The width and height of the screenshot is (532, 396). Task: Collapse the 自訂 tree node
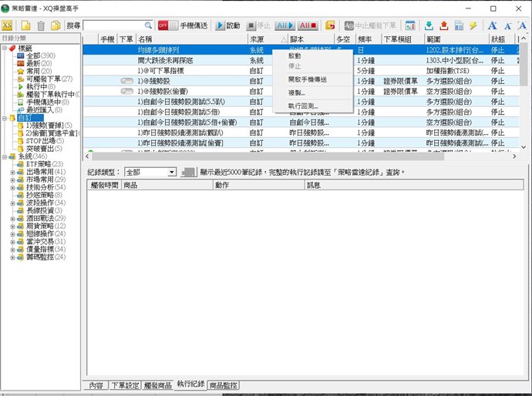click(5, 119)
